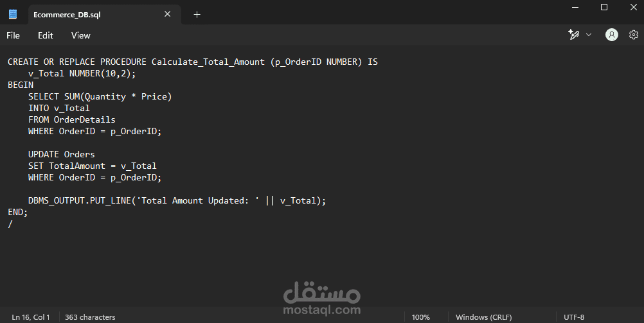The height and width of the screenshot is (323, 644).
Task: Click 'SELECT SUM(Quantity * Price)' line
Action: point(100,96)
